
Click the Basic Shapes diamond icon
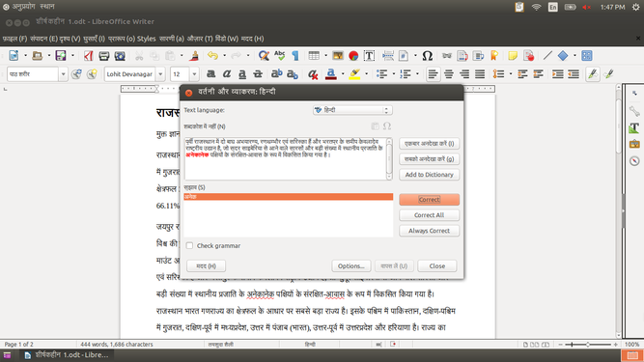pos(563,55)
